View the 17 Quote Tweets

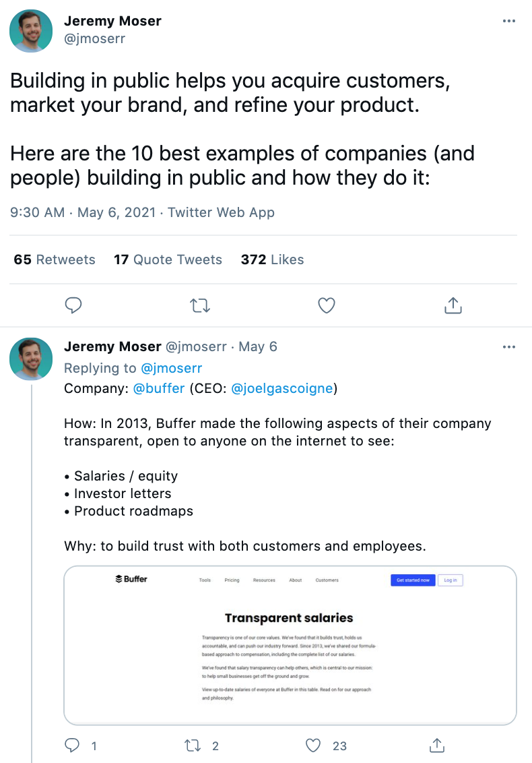point(168,260)
